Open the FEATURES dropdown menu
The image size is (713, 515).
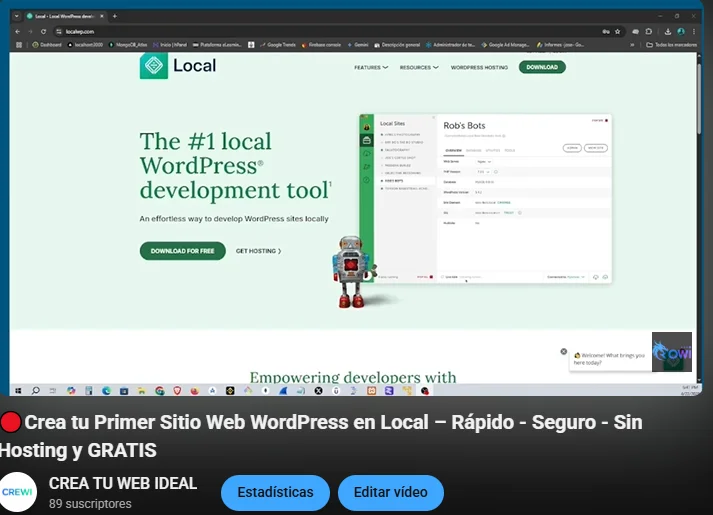pos(370,67)
